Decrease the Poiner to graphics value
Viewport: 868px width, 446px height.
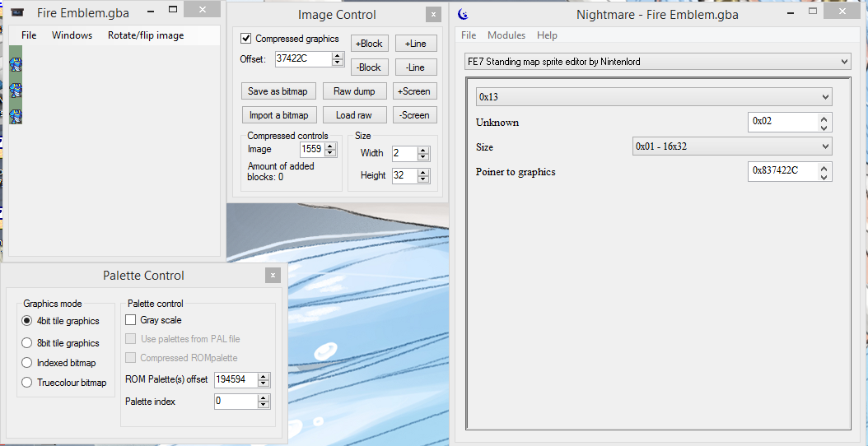pos(824,176)
